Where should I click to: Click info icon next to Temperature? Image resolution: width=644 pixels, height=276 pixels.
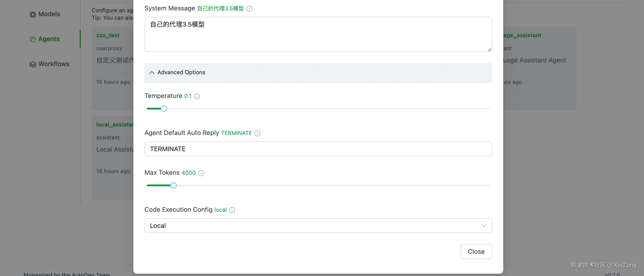[197, 96]
